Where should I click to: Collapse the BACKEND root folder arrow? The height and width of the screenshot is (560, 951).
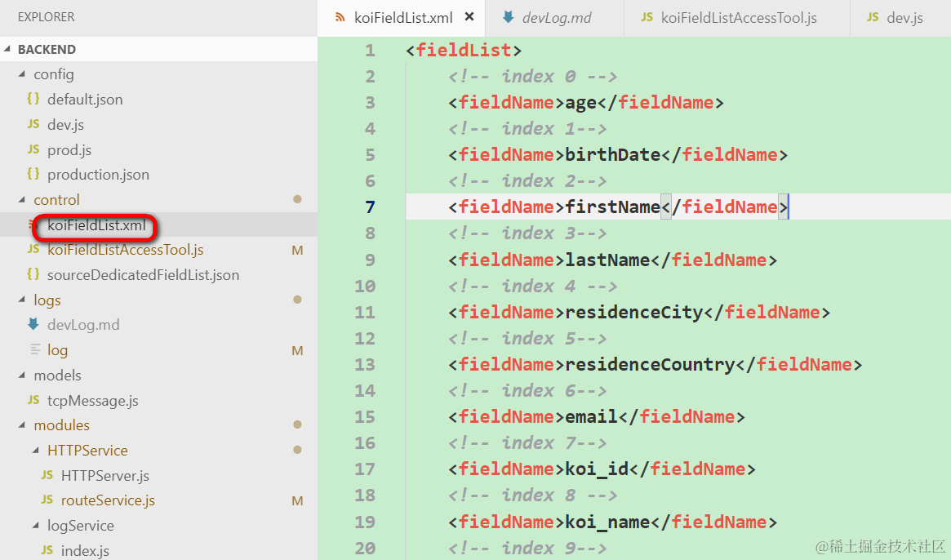[8, 49]
